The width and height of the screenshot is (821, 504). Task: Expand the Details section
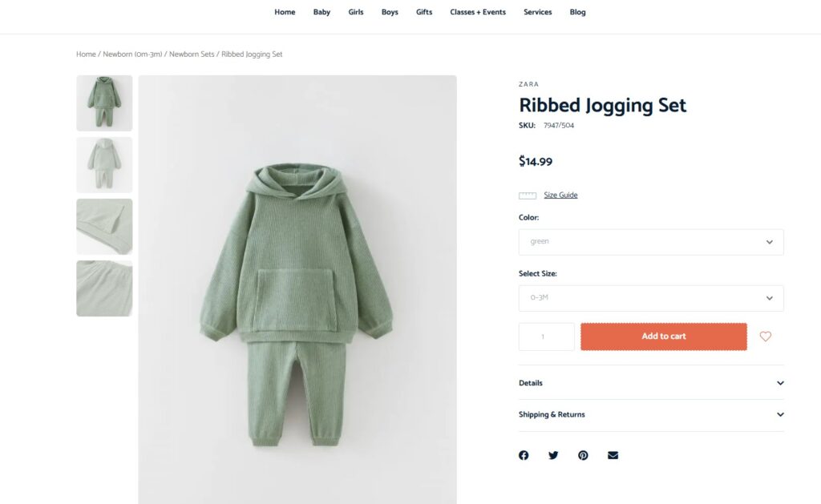pyautogui.click(x=651, y=383)
